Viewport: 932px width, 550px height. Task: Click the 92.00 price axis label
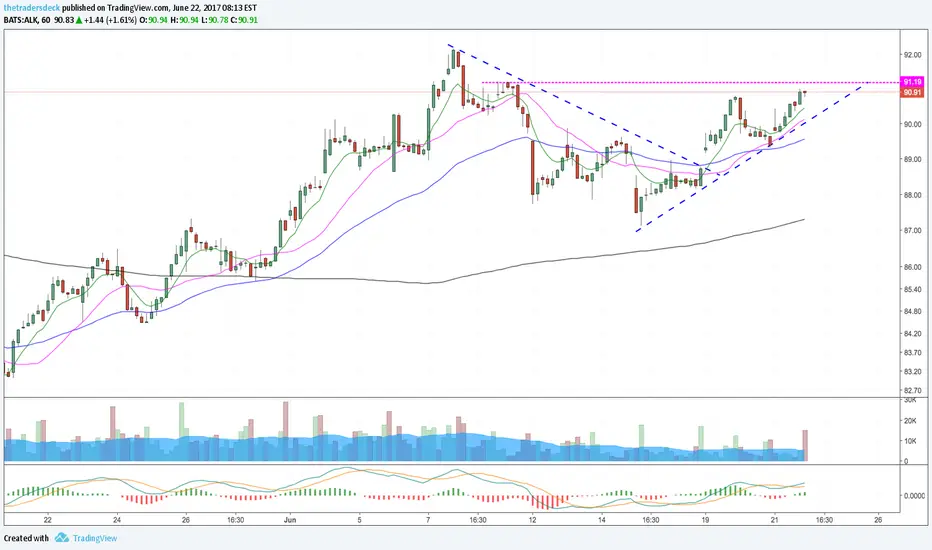point(912,55)
